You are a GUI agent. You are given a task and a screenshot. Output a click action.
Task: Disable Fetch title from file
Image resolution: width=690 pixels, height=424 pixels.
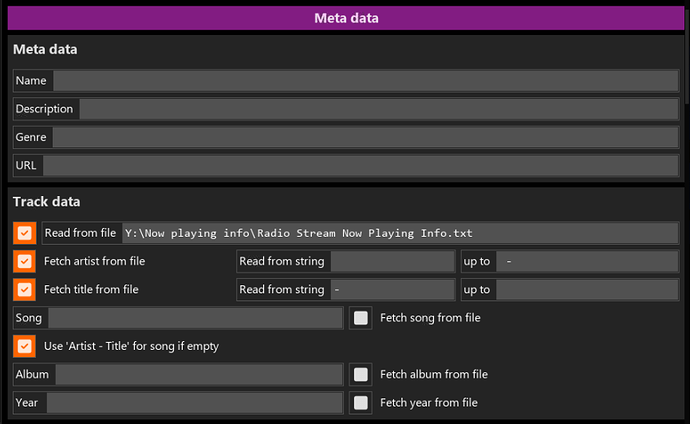[24, 289]
